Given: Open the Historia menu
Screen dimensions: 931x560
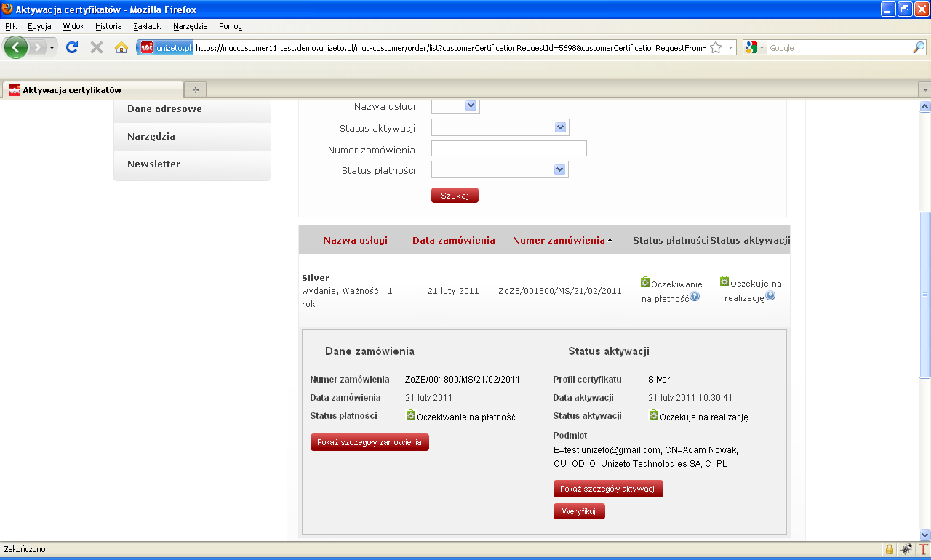Looking at the screenshot, I should point(109,26).
